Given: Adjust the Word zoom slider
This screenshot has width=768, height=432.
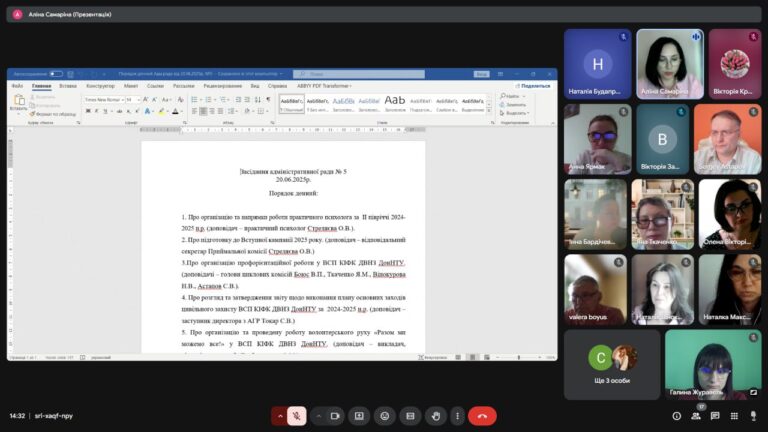Looking at the screenshot, I should (x=519, y=358).
